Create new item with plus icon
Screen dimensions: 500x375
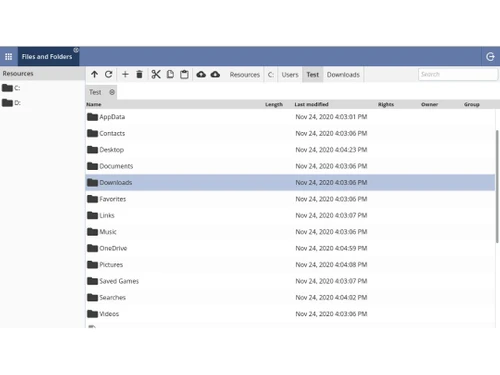[125, 74]
